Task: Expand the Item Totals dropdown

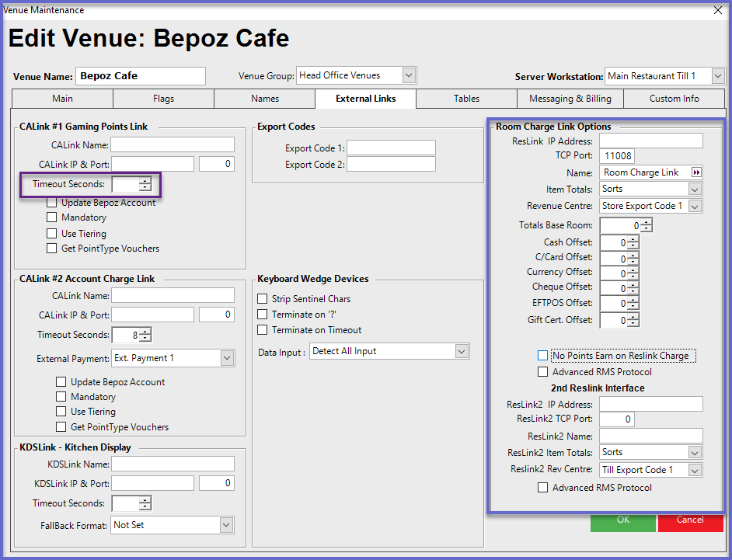Action: pyautogui.click(x=695, y=189)
